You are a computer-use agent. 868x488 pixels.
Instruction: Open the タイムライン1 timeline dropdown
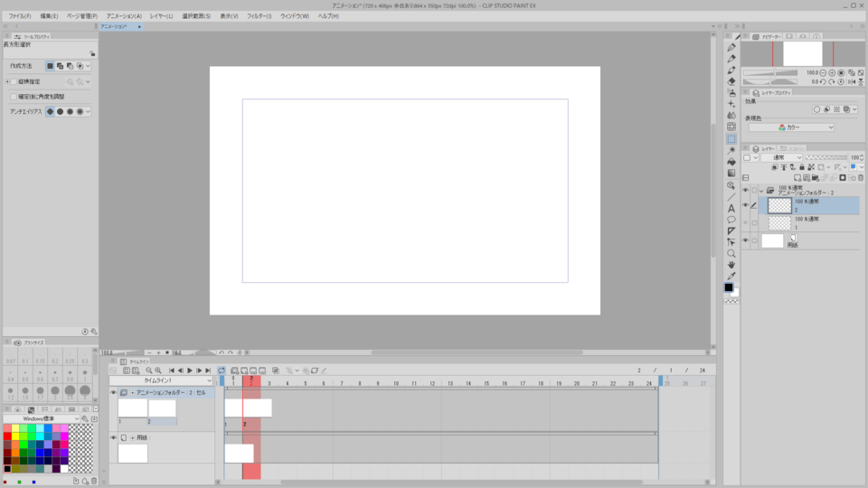161,380
